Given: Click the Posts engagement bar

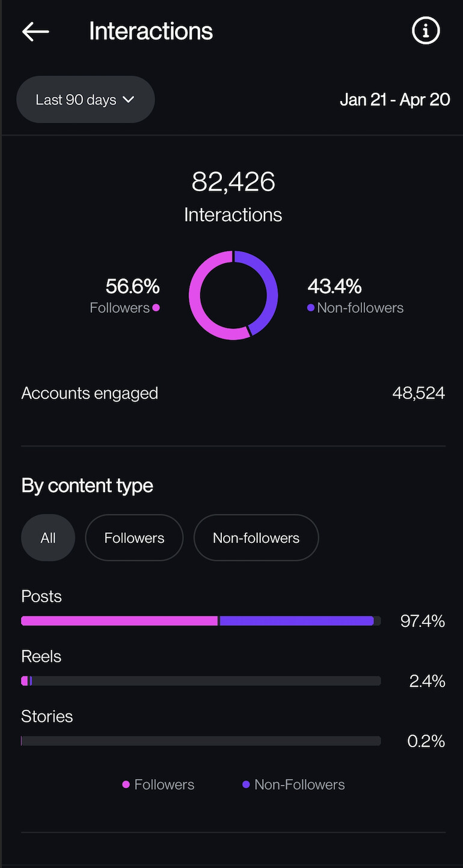Looking at the screenshot, I should coord(201,621).
